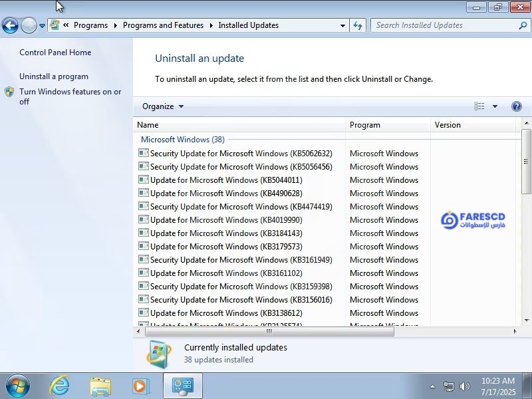Click the shield icon beside Windows features

point(9,92)
